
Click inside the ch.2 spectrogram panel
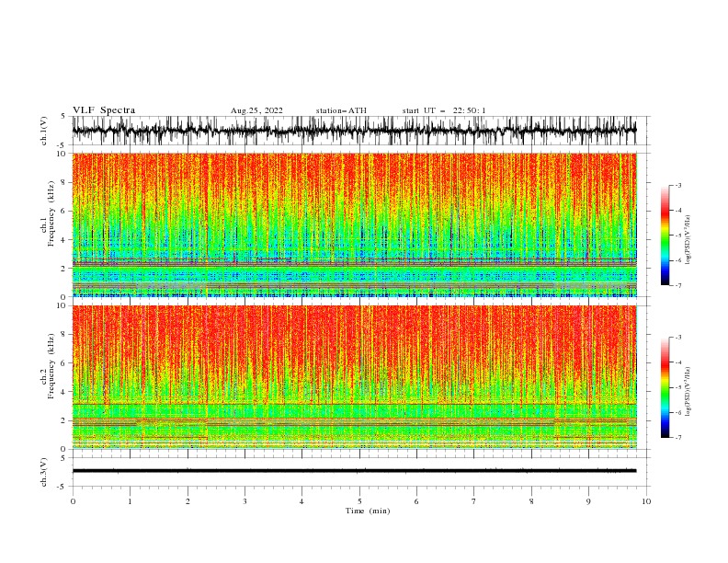pyautogui.click(x=354, y=377)
